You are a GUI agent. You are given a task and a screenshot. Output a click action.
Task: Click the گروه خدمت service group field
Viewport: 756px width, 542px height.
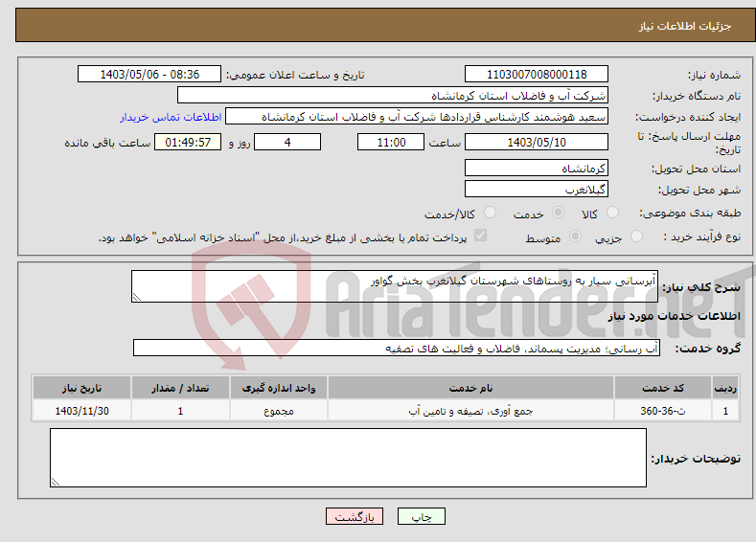pos(397,348)
